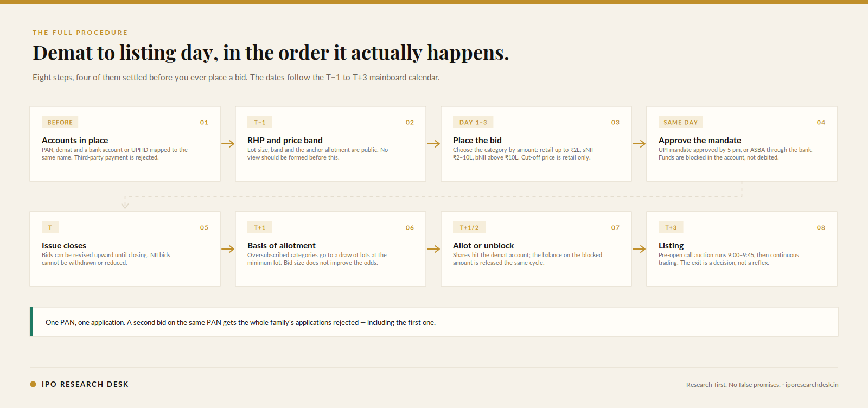This screenshot has width=868, height=408.
Task: Click step number 05
Action: 204,228
